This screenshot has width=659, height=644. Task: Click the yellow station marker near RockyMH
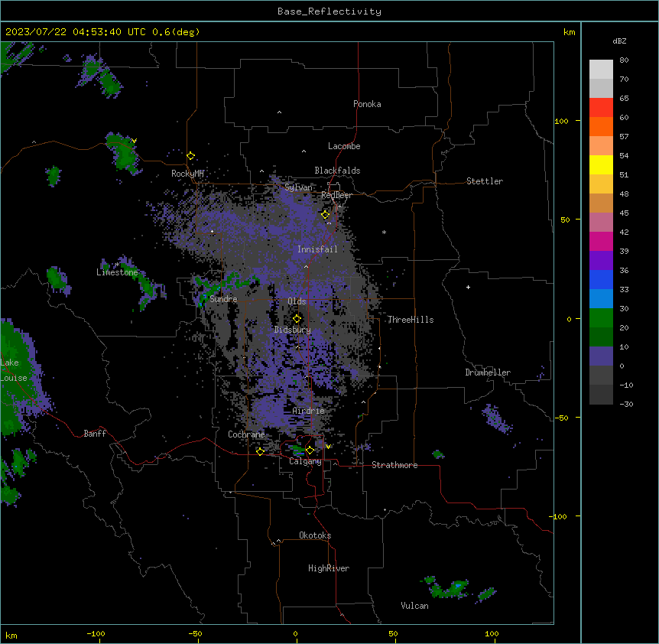tap(190, 155)
